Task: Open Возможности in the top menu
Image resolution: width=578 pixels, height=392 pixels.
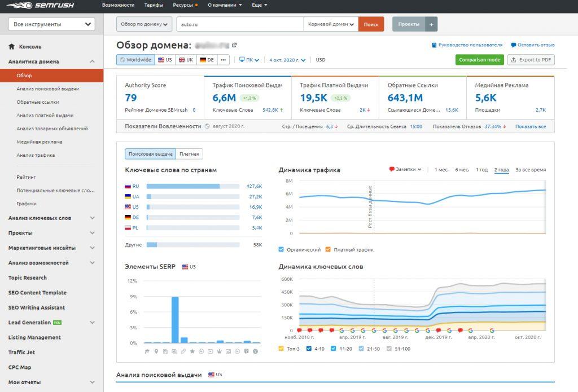Action: (x=119, y=5)
